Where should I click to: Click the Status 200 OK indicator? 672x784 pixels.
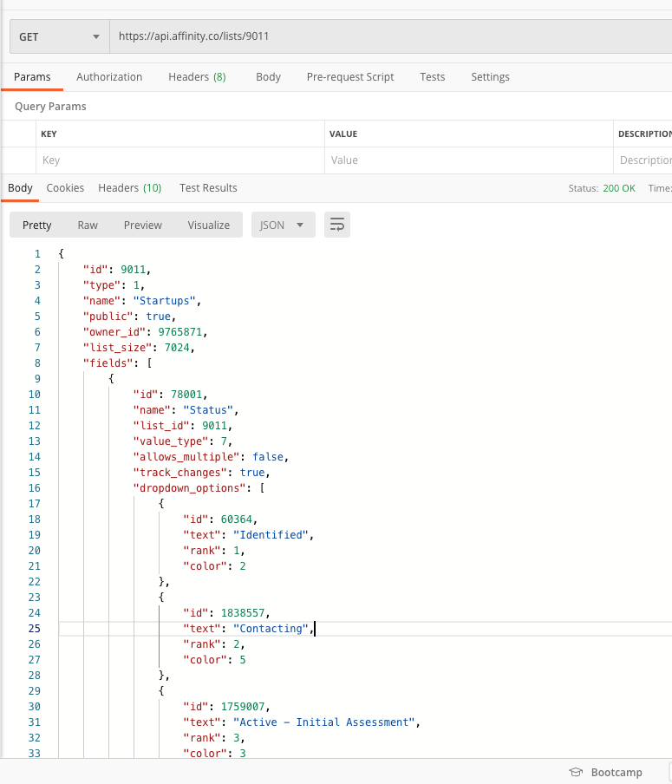(x=618, y=187)
